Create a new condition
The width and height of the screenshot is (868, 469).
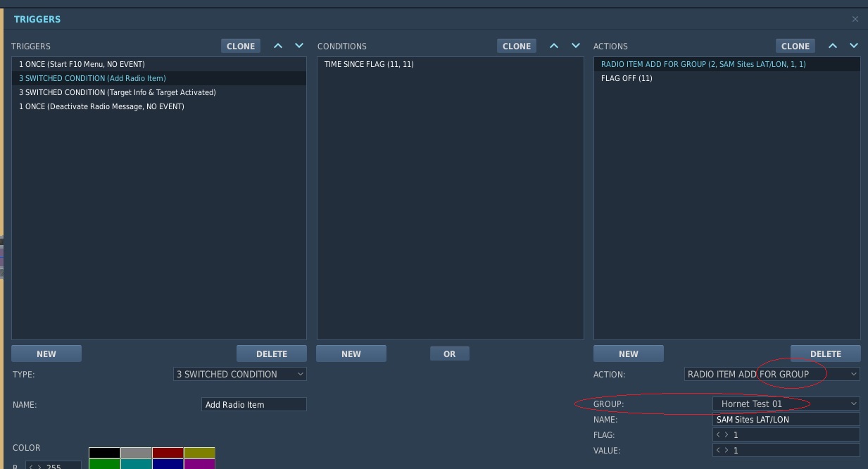pyautogui.click(x=351, y=354)
